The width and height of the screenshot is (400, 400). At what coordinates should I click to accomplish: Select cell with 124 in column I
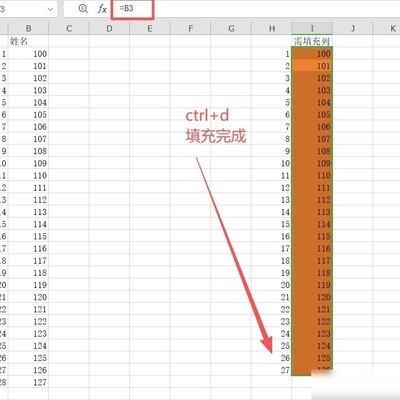(x=312, y=346)
